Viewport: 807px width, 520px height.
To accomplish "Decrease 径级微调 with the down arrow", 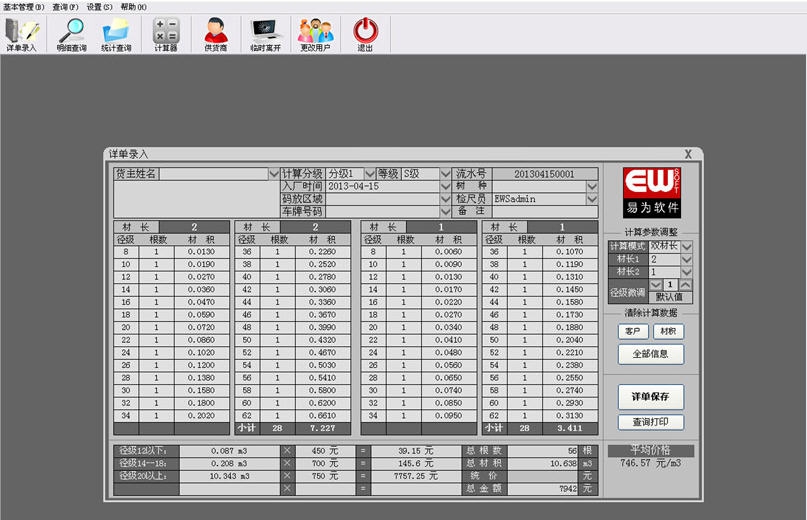I will 658,285.
